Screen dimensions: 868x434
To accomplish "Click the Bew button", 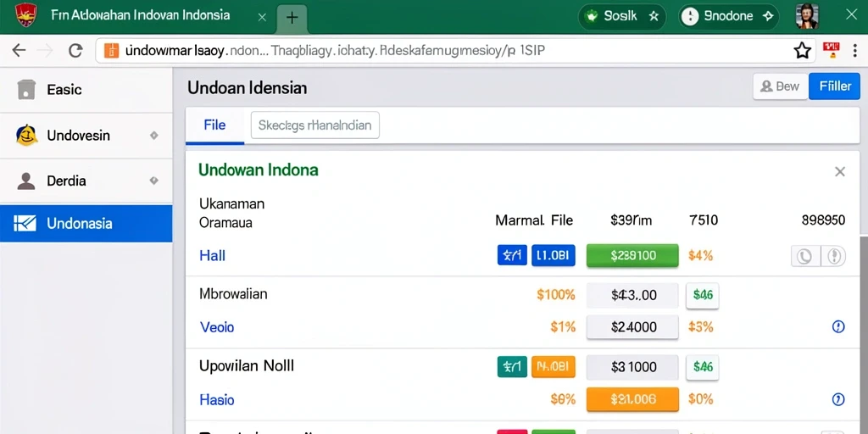I will tap(780, 86).
